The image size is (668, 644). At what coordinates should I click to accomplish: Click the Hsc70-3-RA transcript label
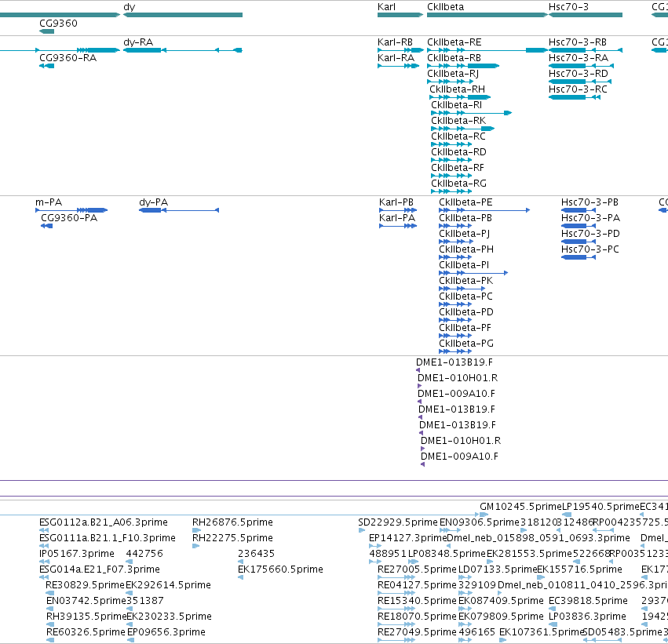[578, 58]
